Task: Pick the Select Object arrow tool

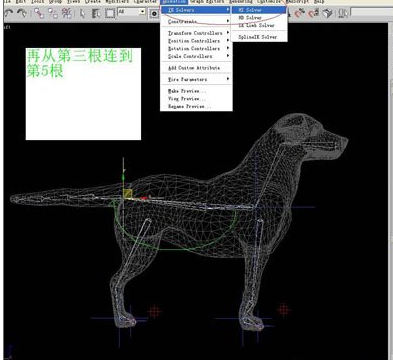Action: (82, 13)
